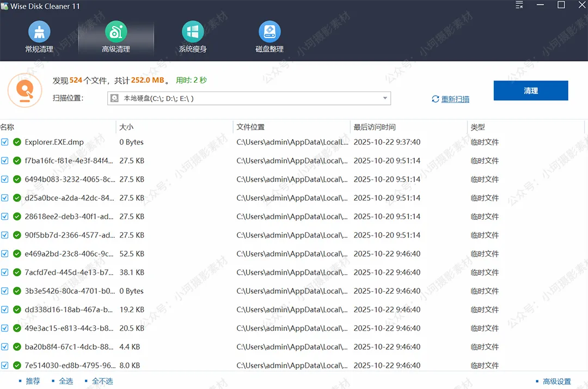Screen dimensions: 588x389
Task: Click green status icon for 7acfd7ed row
Action: click(x=17, y=273)
